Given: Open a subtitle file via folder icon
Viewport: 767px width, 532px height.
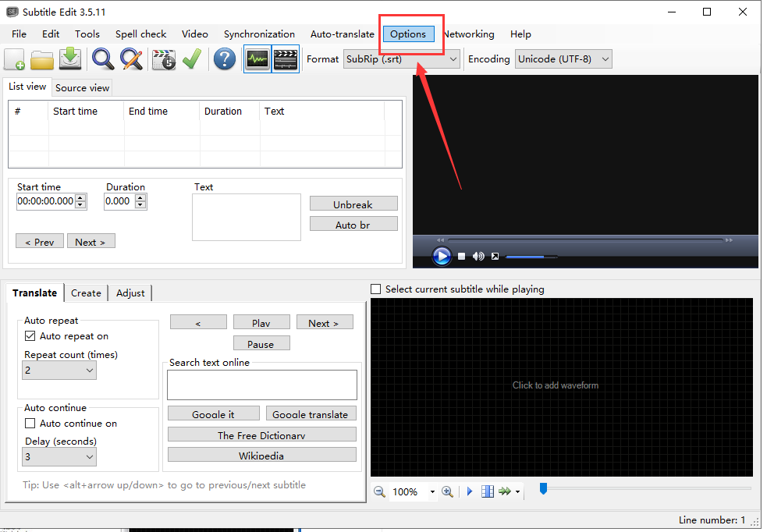Looking at the screenshot, I should click(x=42, y=59).
